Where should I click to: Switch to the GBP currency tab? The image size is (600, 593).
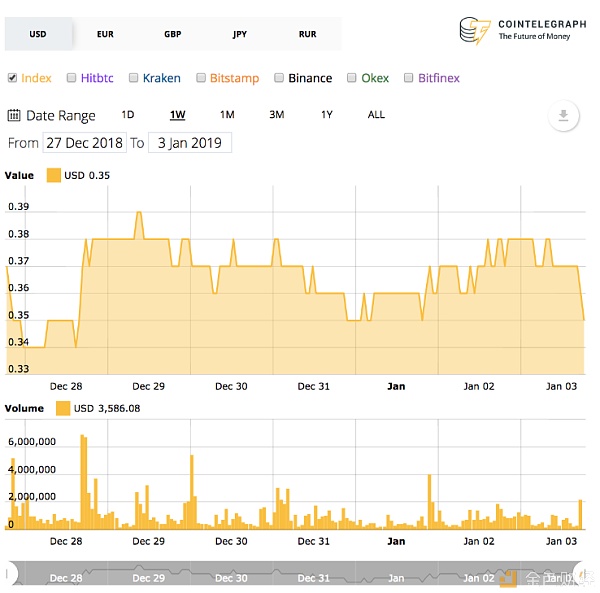(173, 34)
